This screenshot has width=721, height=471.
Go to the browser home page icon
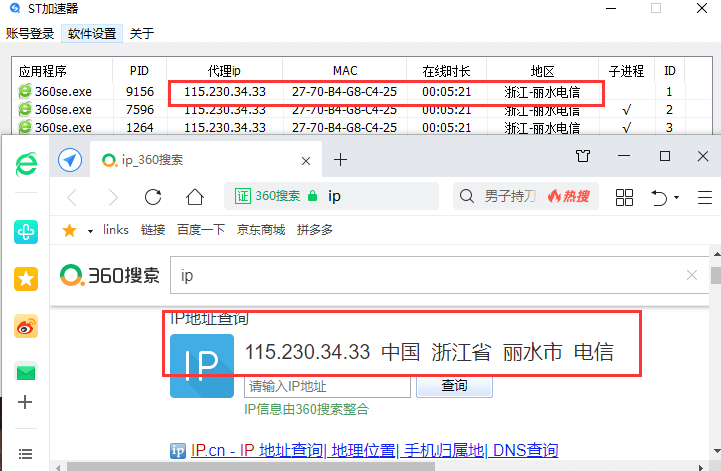point(196,196)
